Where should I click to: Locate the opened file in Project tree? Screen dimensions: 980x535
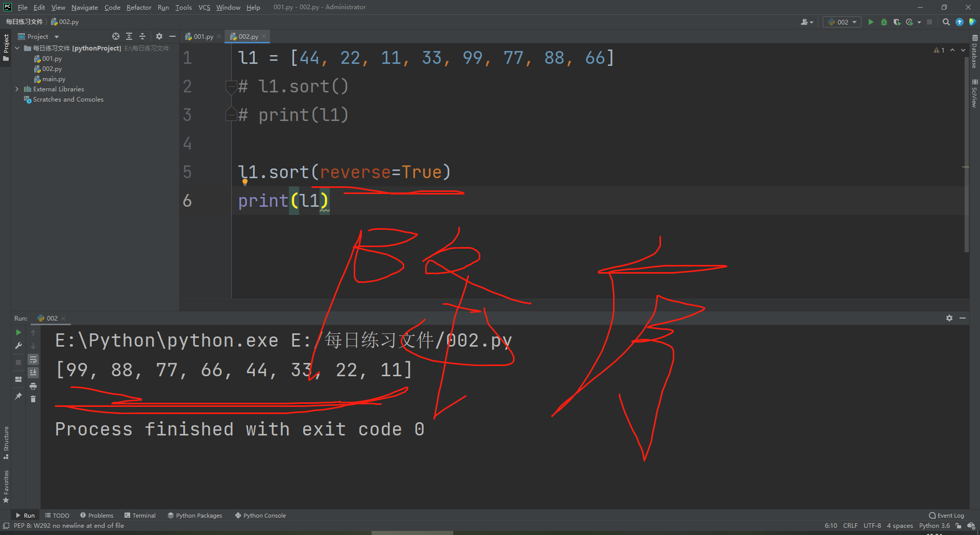coord(116,36)
